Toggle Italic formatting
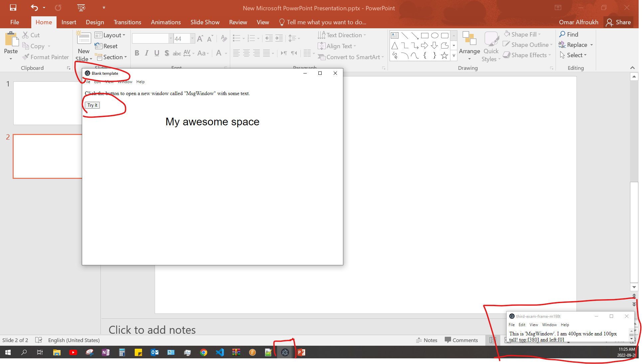Image resolution: width=642 pixels, height=364 pixels. (147, 53)
